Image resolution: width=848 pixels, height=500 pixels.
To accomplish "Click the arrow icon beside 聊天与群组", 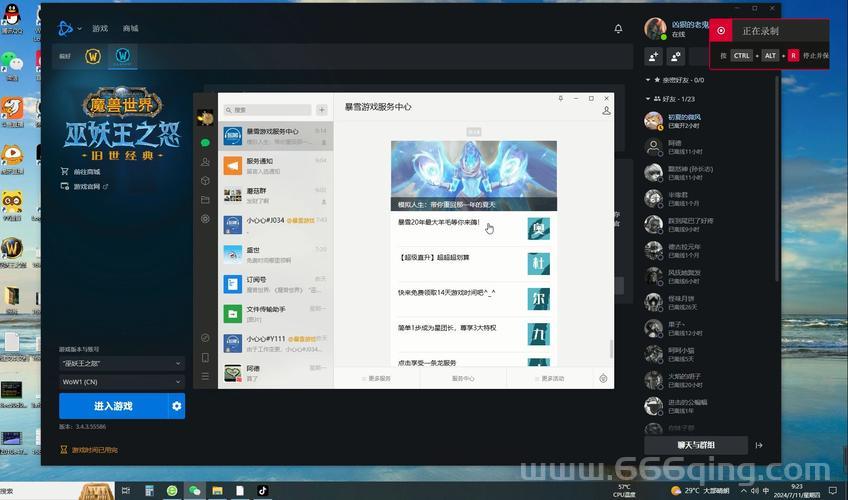I will click(x=759, y=445).
